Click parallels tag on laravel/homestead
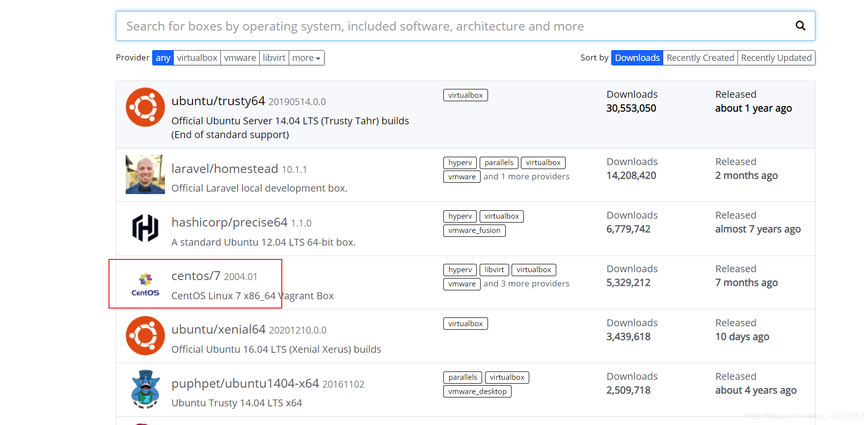The height and width of the screenshot is (425, 868). (x=499, y=163)
